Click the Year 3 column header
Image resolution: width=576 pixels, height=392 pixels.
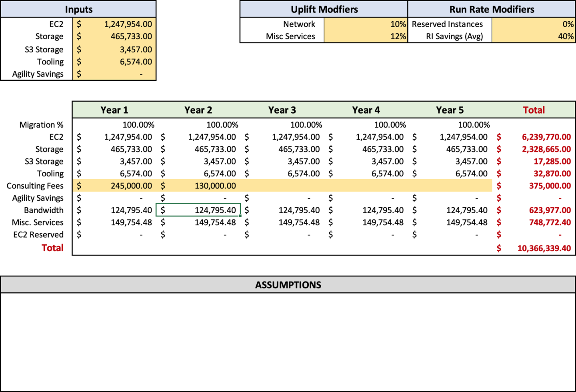282,110
